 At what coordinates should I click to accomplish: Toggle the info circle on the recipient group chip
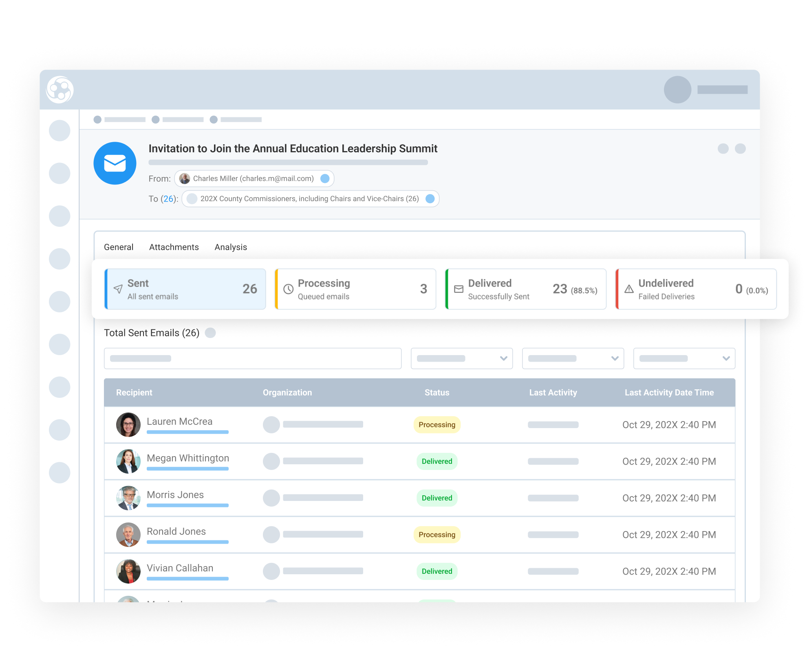click(x=430, y=199)
